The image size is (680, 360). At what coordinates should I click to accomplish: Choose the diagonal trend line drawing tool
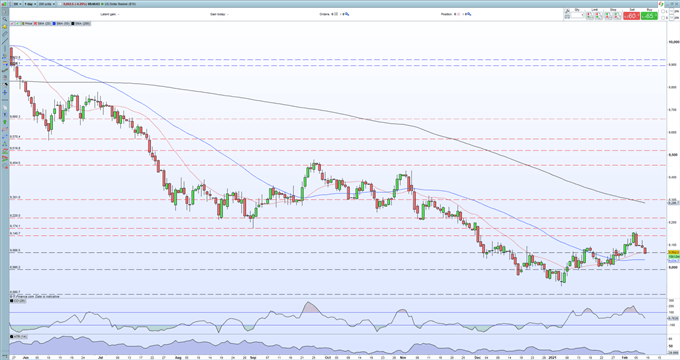5,41
